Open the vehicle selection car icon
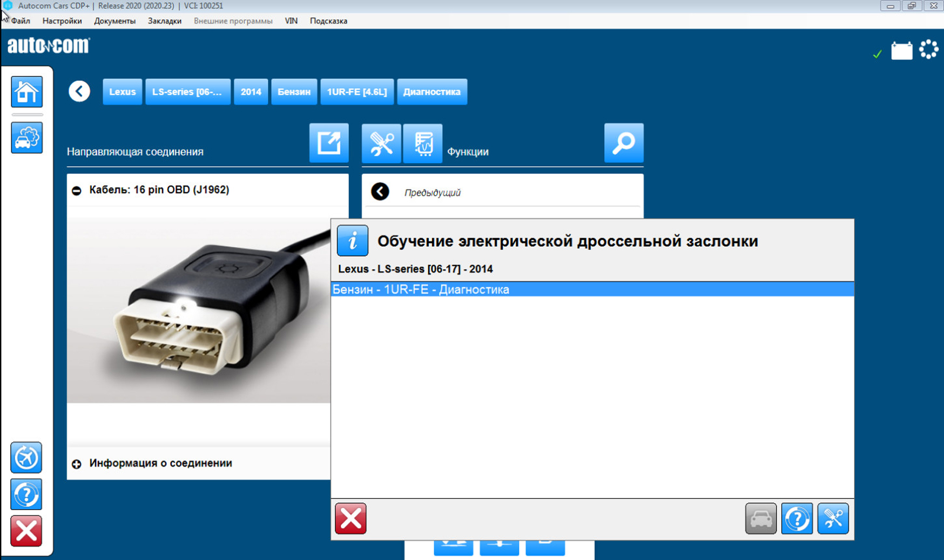 tap(26, 138)
